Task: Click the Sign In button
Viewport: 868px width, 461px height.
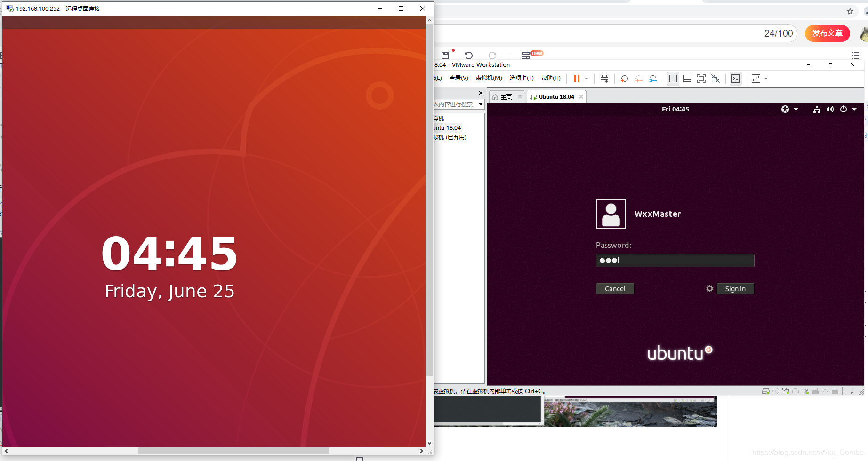Action: (x=735, y=289)
